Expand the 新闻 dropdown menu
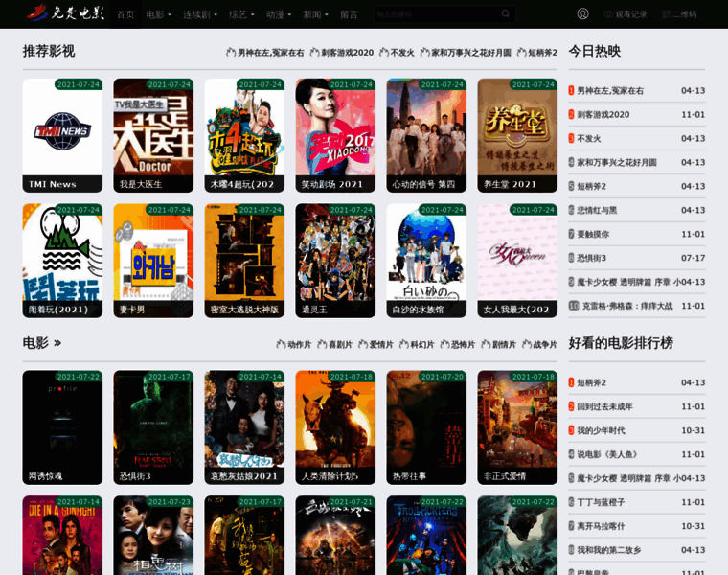The width and height of the screenshot is (728, 575). (x=316, y=14)
